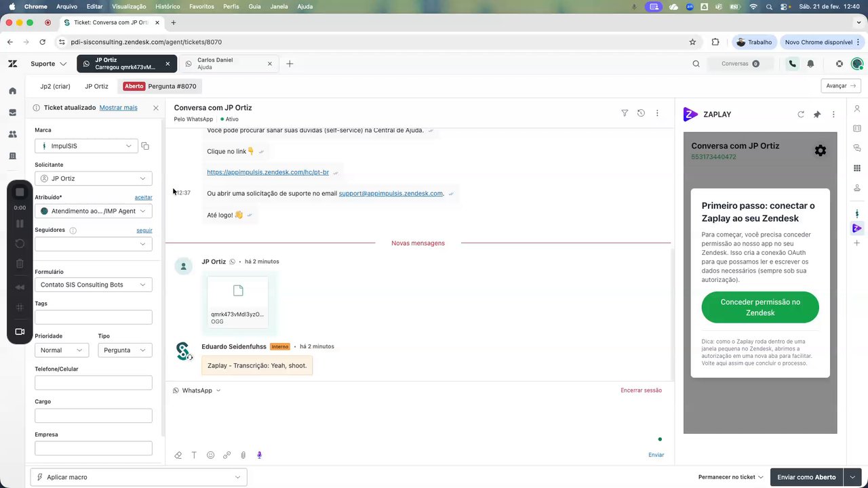The width and height of the screenshot is (868, 488).
Task: Open Jp2 (criar) breadcrumb tab
Action: tap(56, 86)
